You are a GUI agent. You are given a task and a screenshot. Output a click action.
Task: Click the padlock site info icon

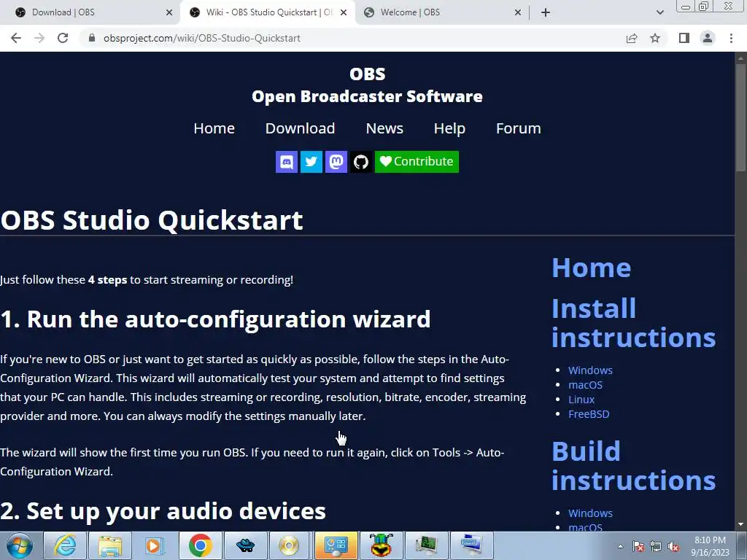point(92,38)
